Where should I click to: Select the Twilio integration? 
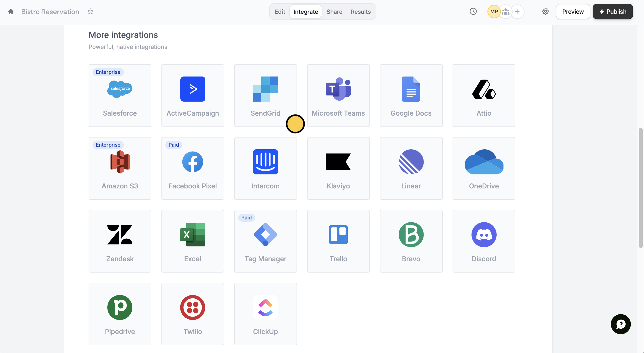(x=192, y=314)
